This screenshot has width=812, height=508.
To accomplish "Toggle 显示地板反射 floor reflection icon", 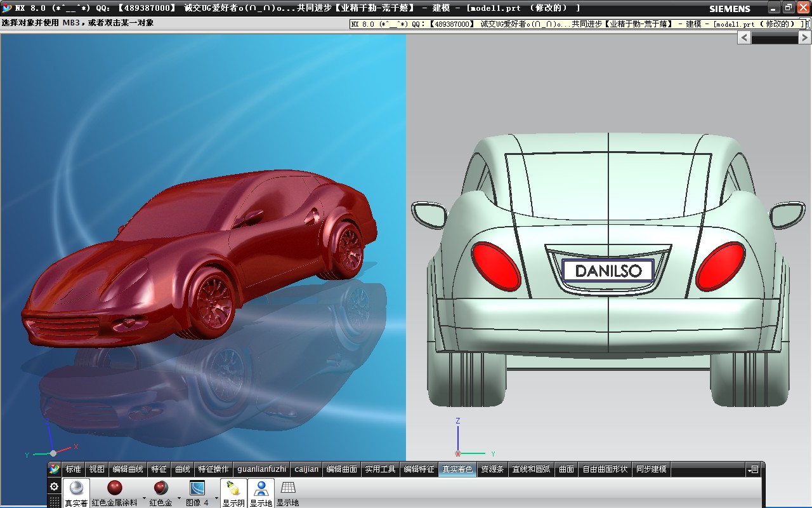I will pos(261,493).
